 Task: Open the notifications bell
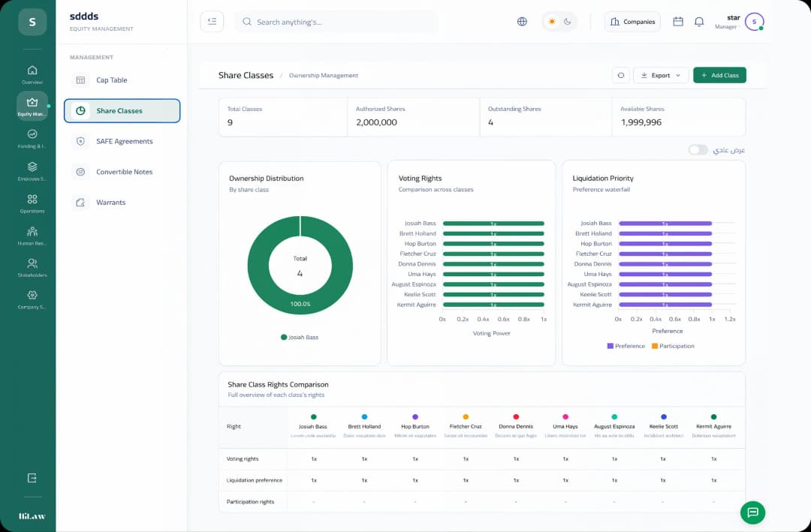pyautogui.click(x=699, y=21)
